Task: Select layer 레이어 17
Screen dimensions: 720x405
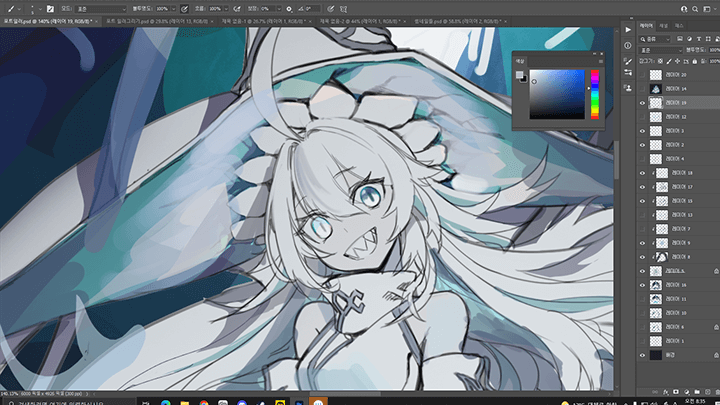Action: tap(681, 187)
